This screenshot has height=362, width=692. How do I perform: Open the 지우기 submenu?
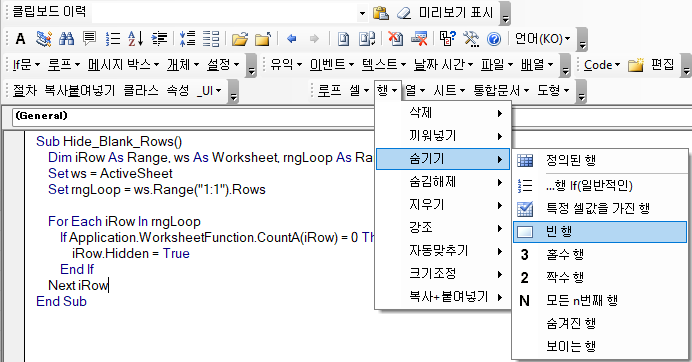pos(443,204)
